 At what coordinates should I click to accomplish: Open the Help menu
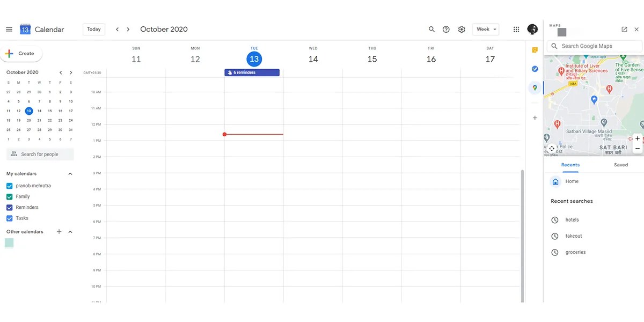[446, 29]
